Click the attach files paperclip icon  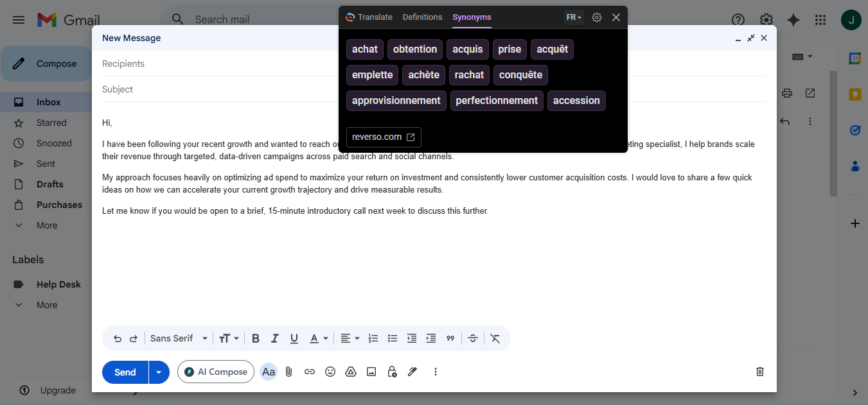[x=289, y=372]
